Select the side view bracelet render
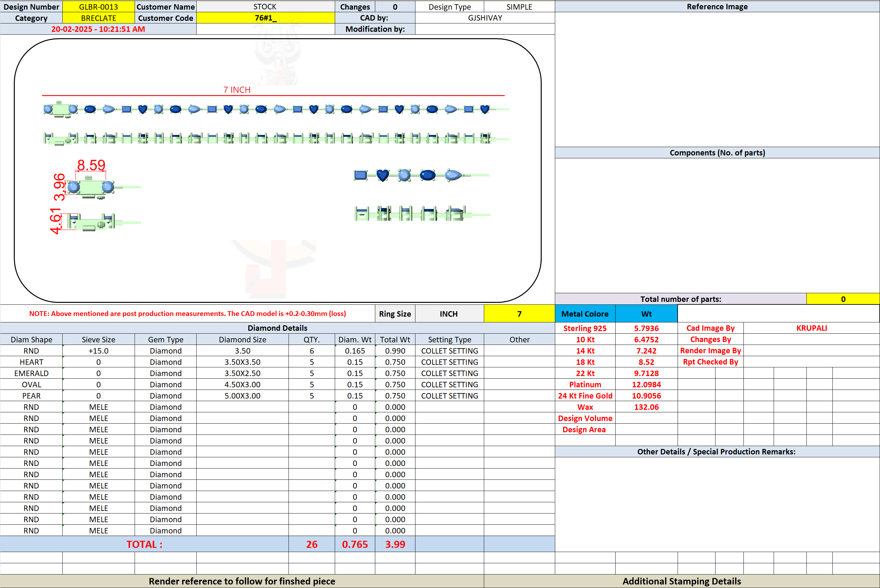Screen dimensions: 880x588 tap(276, 138)
